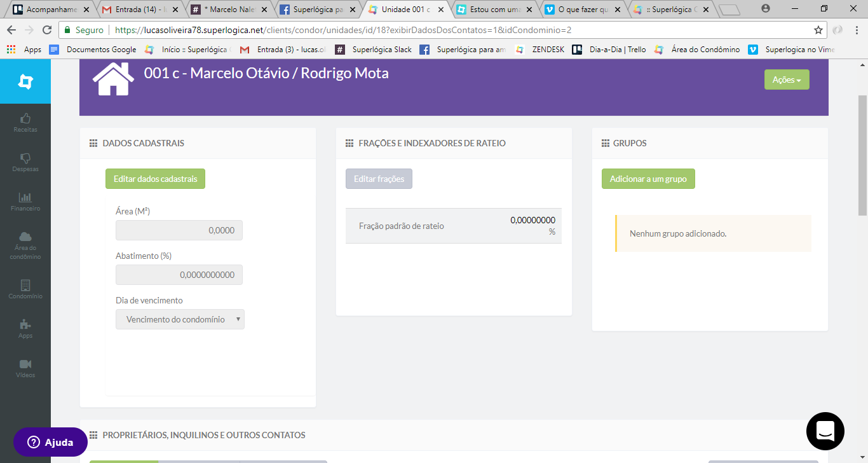Close the Unidade 001 c tab

click(x=440, y=10)
